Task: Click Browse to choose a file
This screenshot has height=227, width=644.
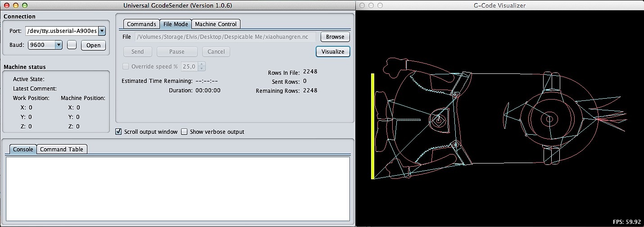Action: pos(335,37)
